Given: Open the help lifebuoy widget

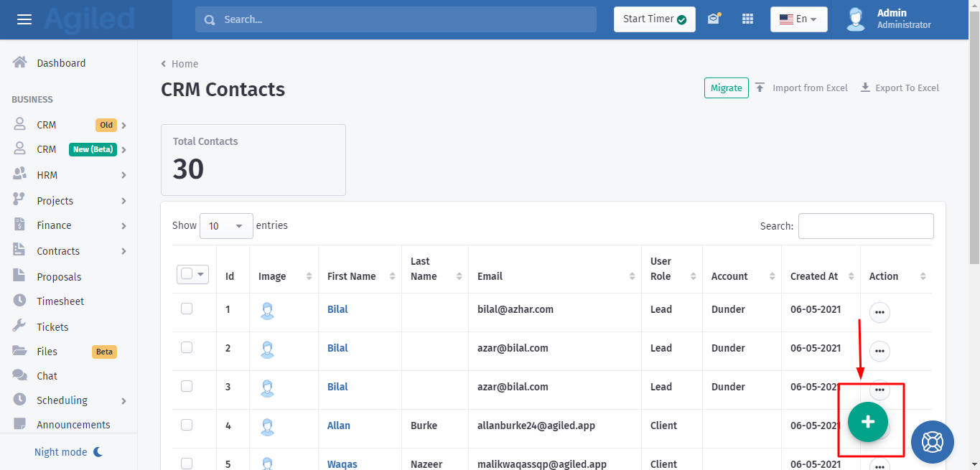Looking at the screenshot, I should click(932, 442).
